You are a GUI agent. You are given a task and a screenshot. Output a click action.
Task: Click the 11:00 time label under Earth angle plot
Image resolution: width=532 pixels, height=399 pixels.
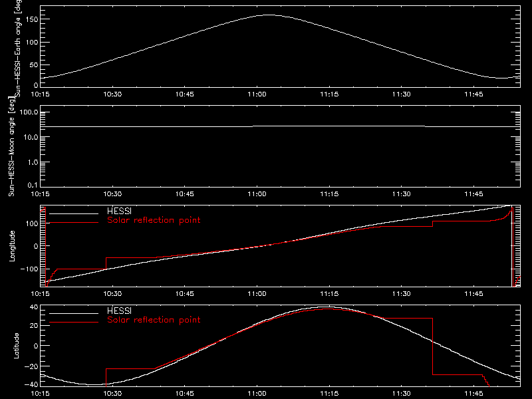tap(257, 94)
